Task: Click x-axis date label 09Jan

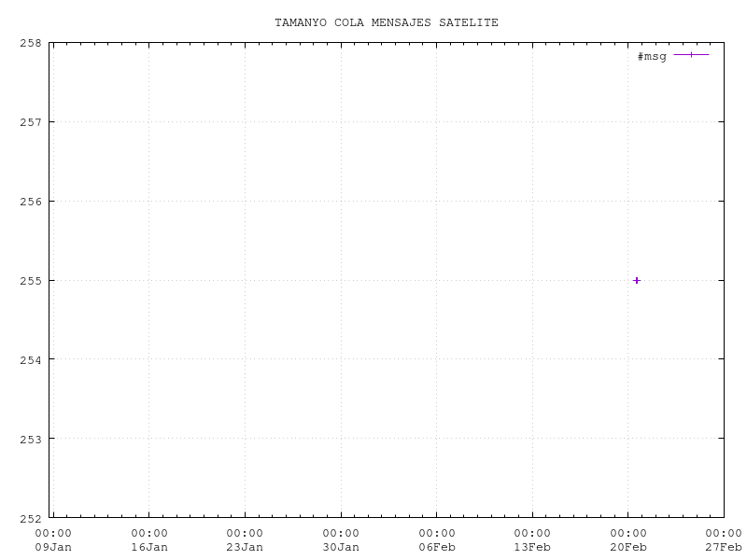Action: [53, 547]
